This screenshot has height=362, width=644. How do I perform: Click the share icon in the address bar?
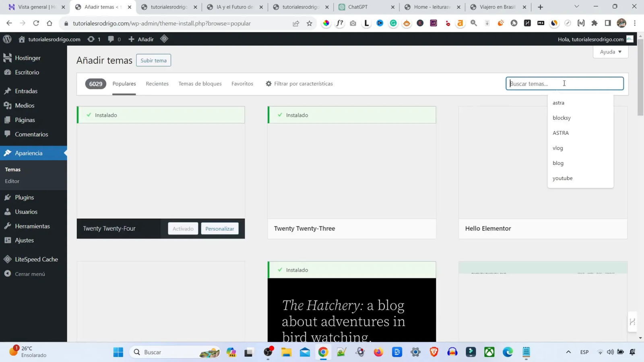[x=295, y=23]
